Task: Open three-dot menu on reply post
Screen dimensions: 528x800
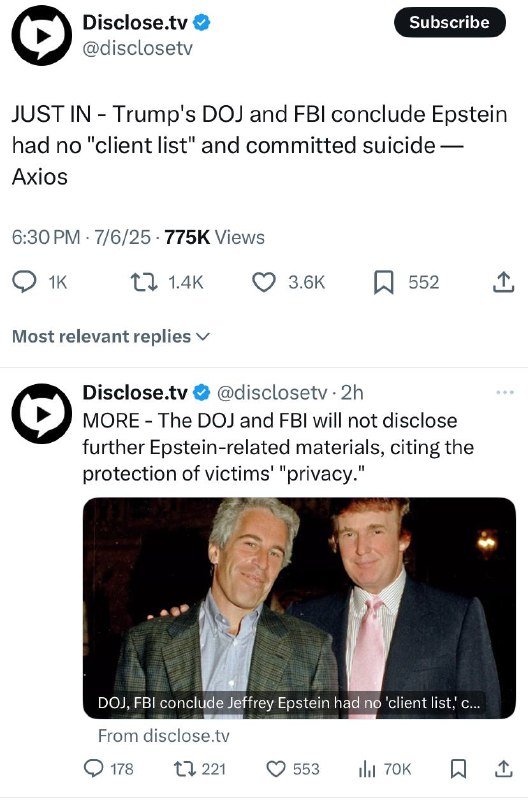Action: pyautogui.click(x=505, y=392)
